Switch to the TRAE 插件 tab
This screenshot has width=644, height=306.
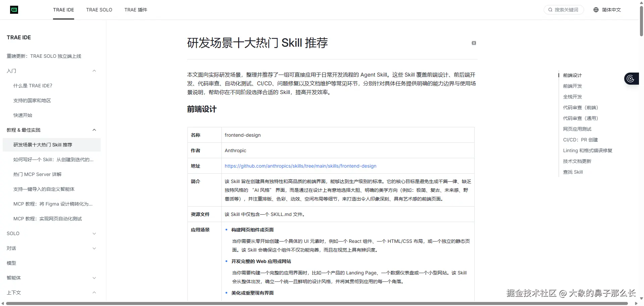(136, 10)
